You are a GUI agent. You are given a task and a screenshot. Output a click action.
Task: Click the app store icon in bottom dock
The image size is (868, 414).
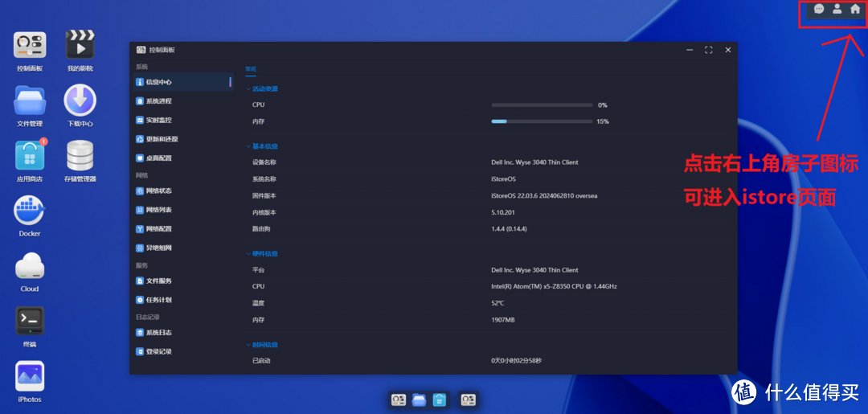440,400
